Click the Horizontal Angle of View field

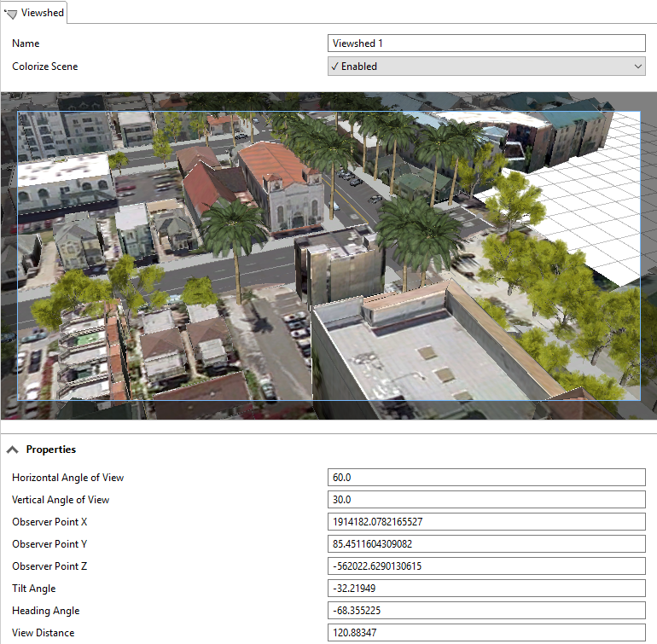(x=486, y=477)
